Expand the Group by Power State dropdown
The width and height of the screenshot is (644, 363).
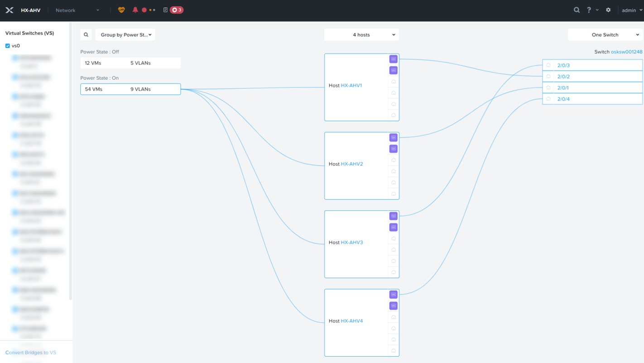coord(125,35)
